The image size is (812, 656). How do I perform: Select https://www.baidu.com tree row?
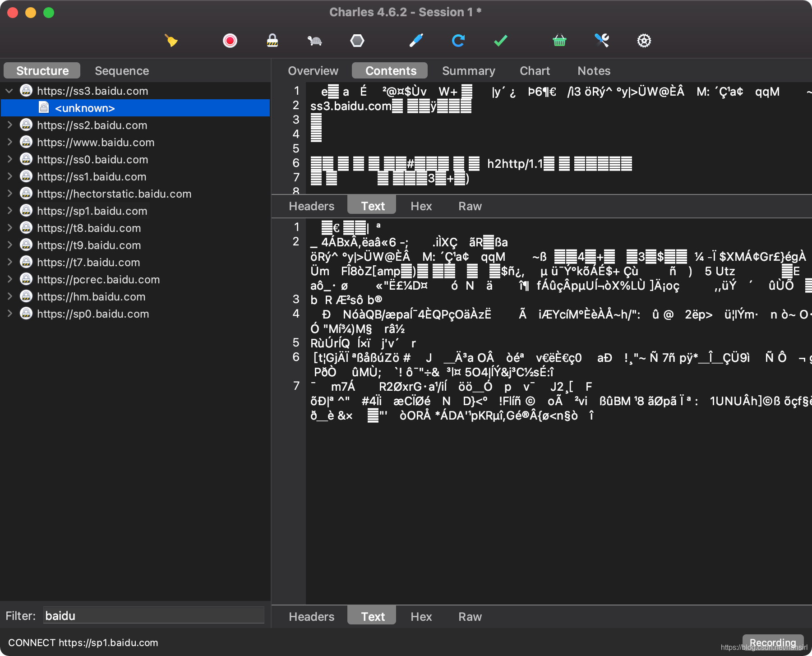pyautogui.click(x=135, y=142)
